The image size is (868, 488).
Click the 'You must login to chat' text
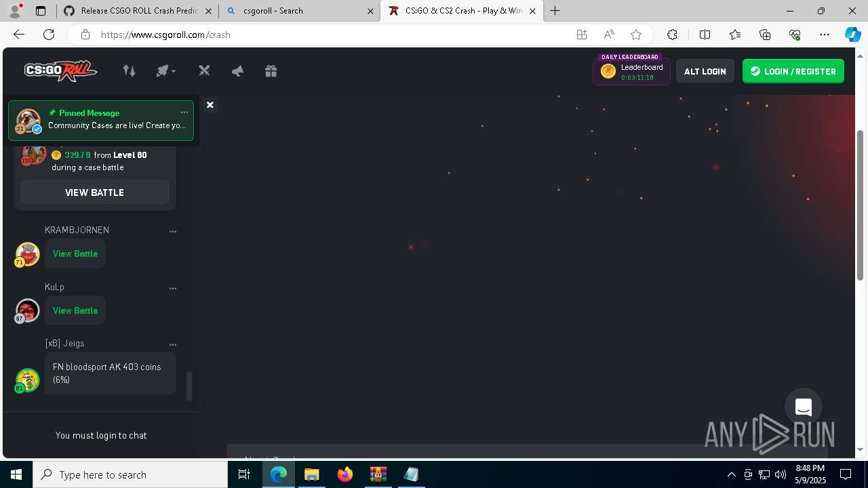(x=101, y=435)
